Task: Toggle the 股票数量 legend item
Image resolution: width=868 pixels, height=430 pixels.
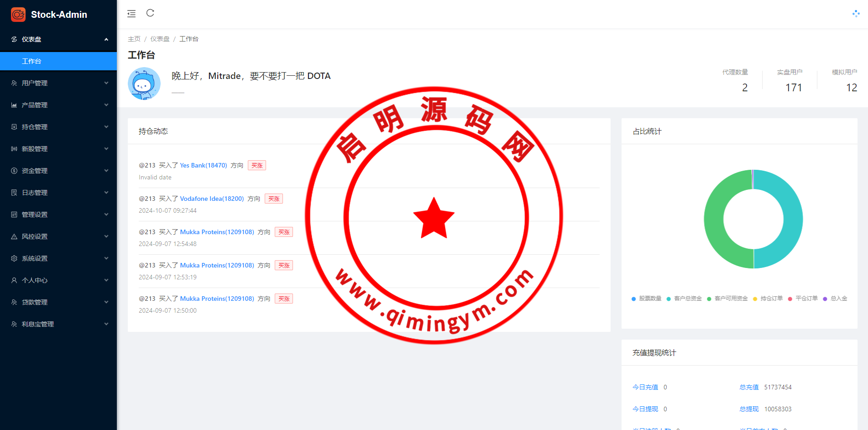Action: click(x=646, y=299)
